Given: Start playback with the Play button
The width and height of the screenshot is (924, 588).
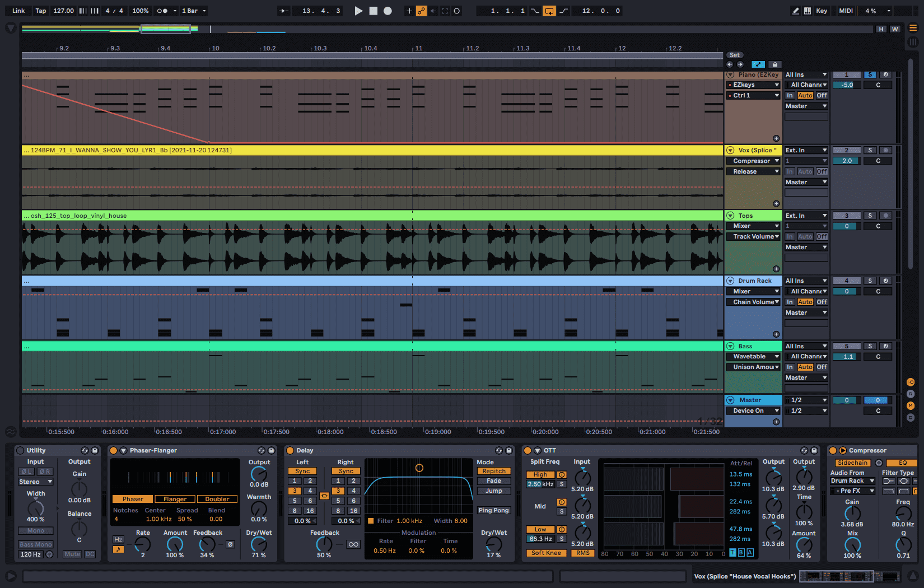Looking at the screenshot, I should (358, 11).
